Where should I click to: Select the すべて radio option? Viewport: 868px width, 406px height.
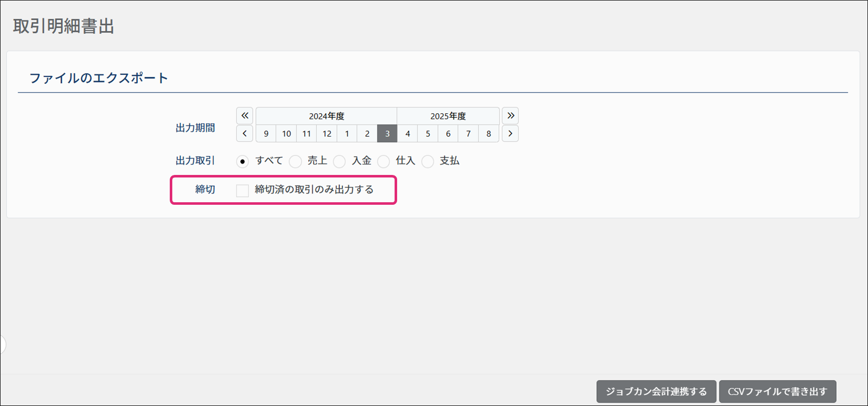(243, 161)
